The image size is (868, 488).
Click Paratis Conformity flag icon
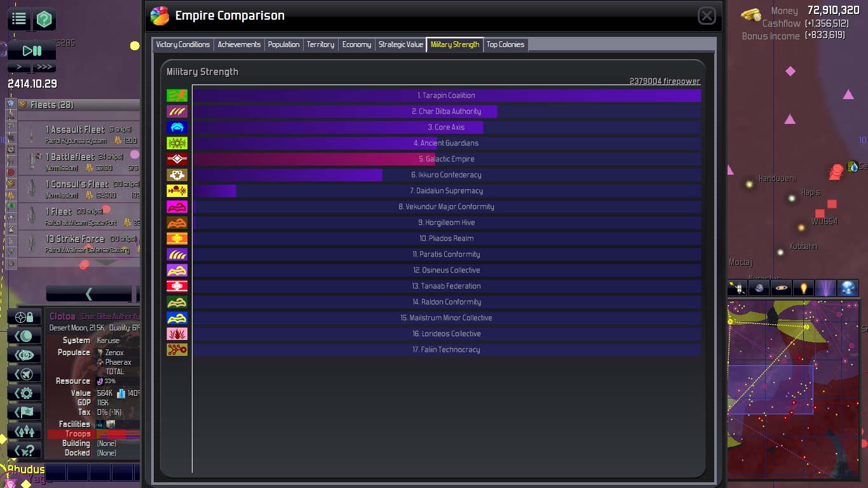(177, 254)
